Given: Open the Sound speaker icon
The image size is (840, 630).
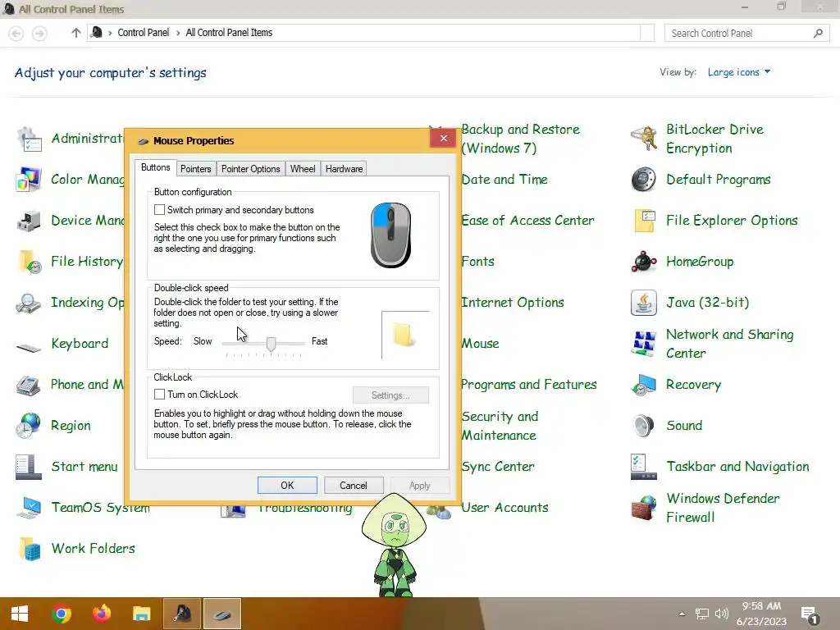Looking at the screenshot, I should (644, 426).
